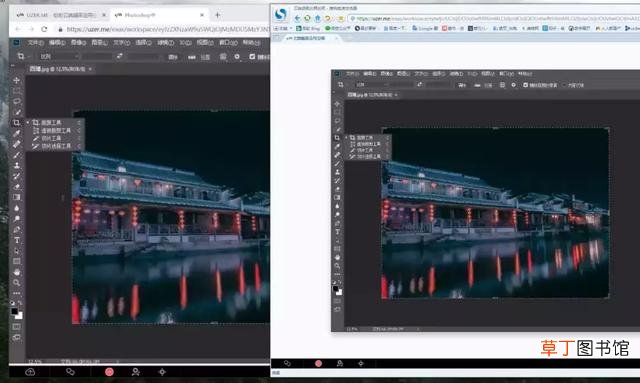Close the document tab in Chrome window's Photoshop

click(x=90, y=69)
